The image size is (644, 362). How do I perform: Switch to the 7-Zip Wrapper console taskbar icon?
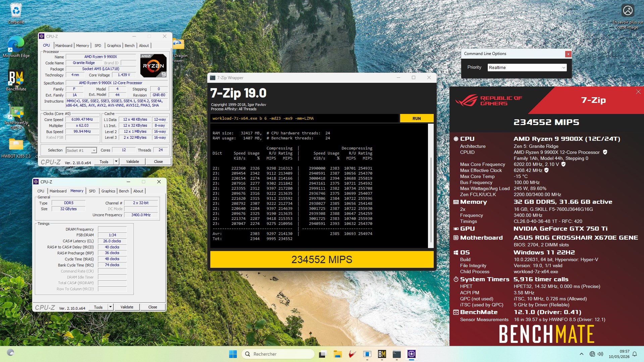coord(397,354)
